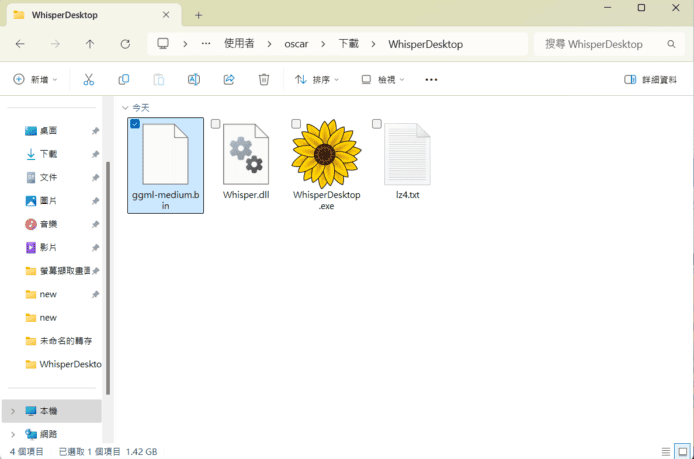The width and height of the screenshot is (694, 459).
Task: Click the Copy icon in toolbar
Action: point(123,79)
